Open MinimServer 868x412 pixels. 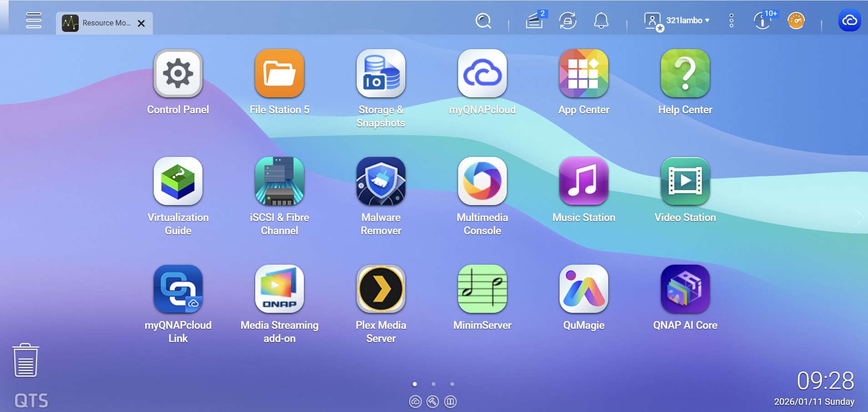(x=482, y=289)
